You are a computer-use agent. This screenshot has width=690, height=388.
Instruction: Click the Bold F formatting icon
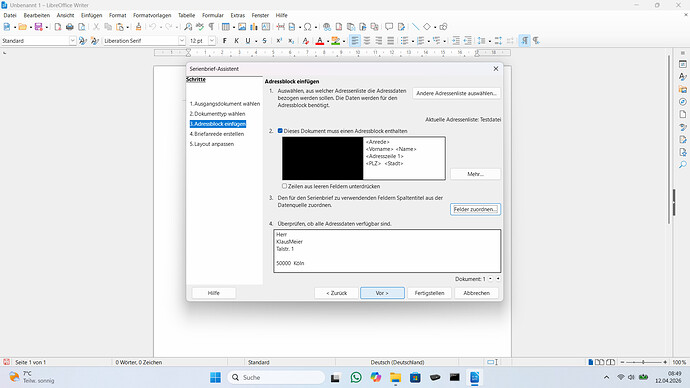click(224, 40)
